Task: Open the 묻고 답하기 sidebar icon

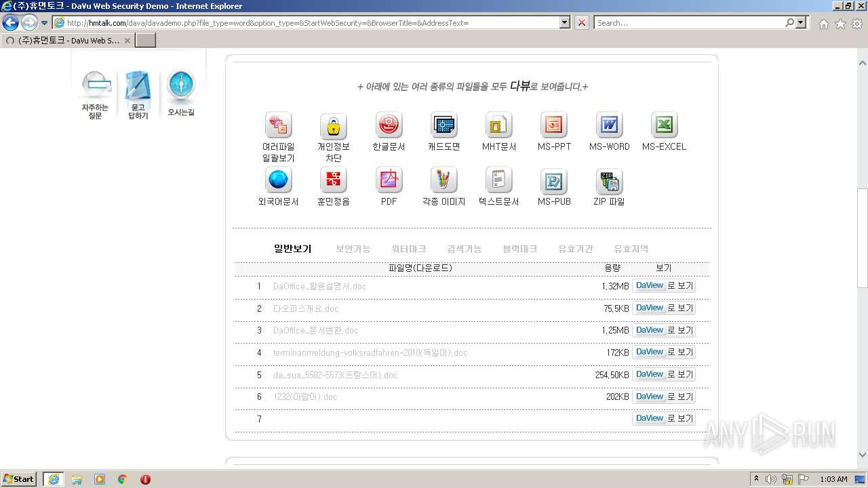Action: click(138, 95)
